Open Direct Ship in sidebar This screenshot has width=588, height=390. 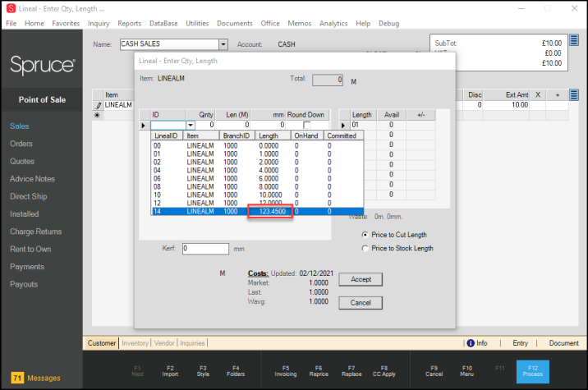[29, 196]
